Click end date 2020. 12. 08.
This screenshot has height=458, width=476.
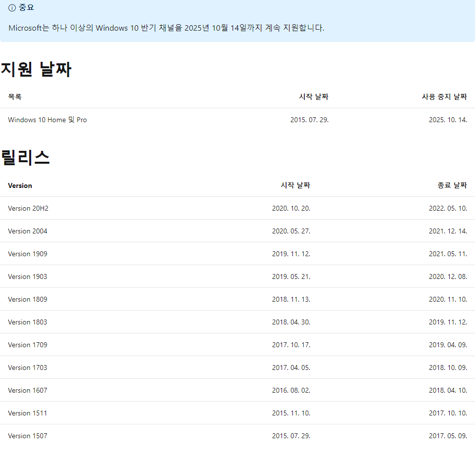tap(448, 277)
